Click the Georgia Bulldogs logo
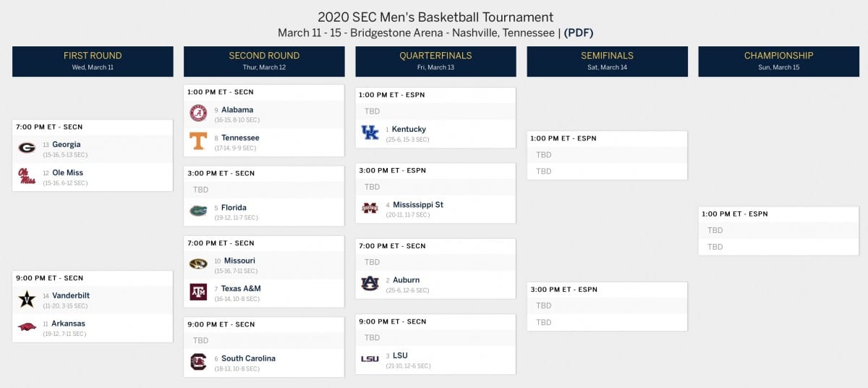The width and height of the screenshot is (868, 388). click(27, 148)
